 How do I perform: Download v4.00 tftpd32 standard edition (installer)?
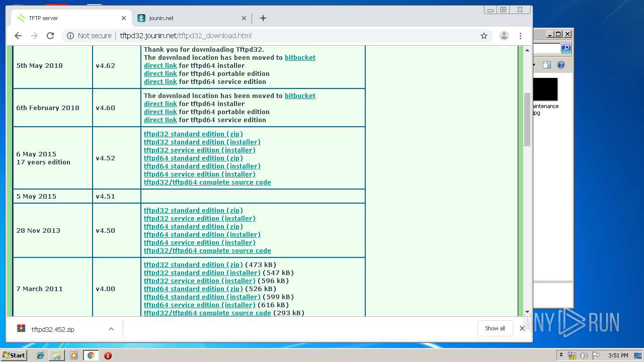point(202,273)
